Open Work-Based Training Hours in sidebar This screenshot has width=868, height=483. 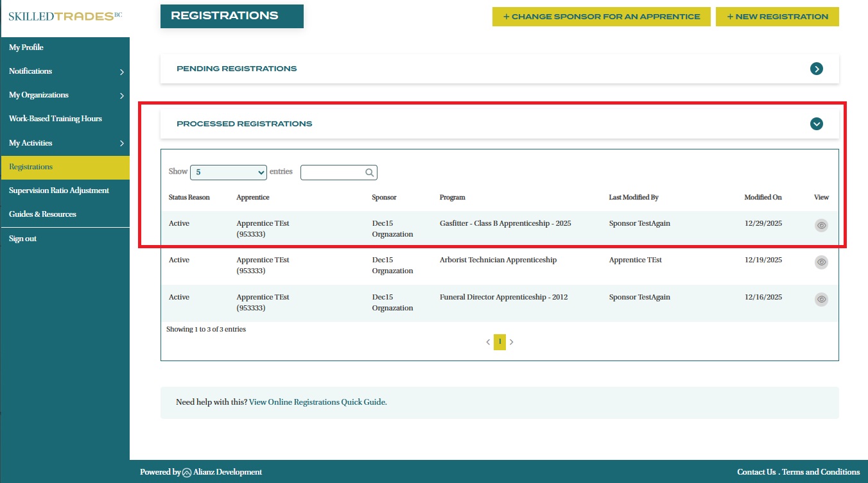55,119
